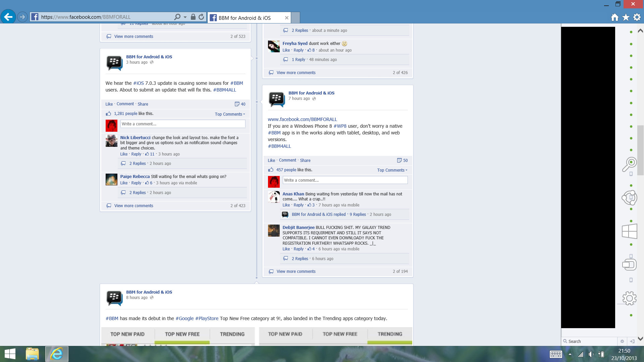Expand 2 Replies under Paige Rebecca's comment

click(x=138, y=193)
